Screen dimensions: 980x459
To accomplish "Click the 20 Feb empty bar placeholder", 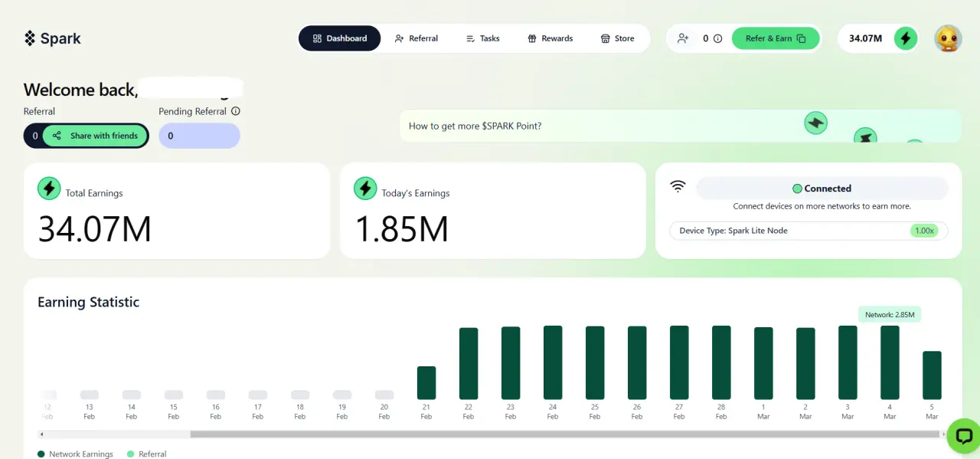I will 384,395.
